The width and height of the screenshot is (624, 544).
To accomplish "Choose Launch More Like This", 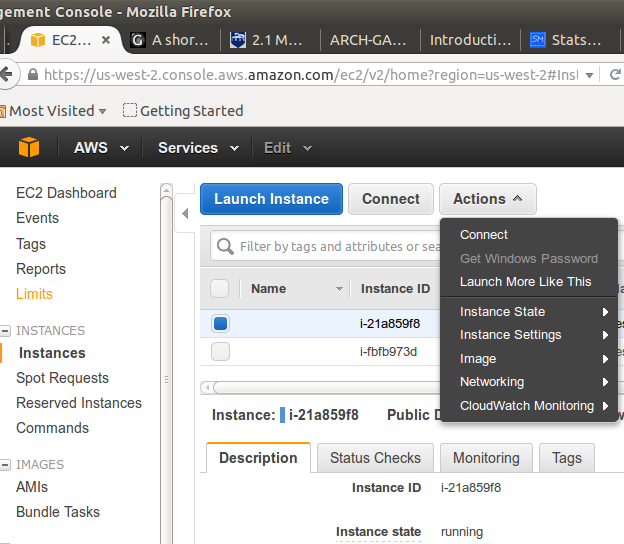I will tap(525, 282).
